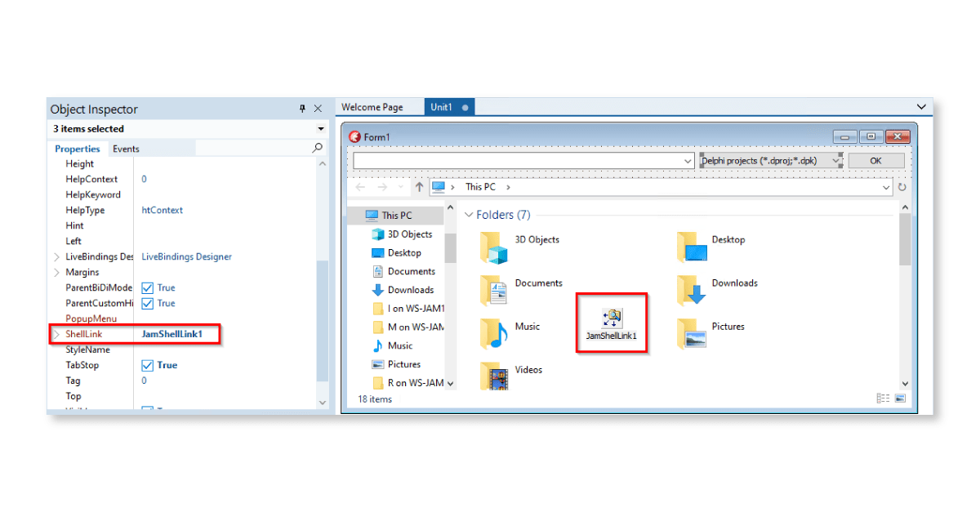
Task: Click the search icon in Object Inspector
Action: [318, 149]
